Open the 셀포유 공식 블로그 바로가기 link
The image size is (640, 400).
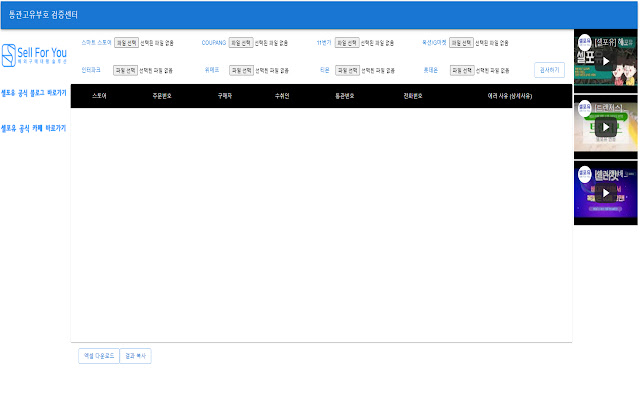tap(34, 93)
